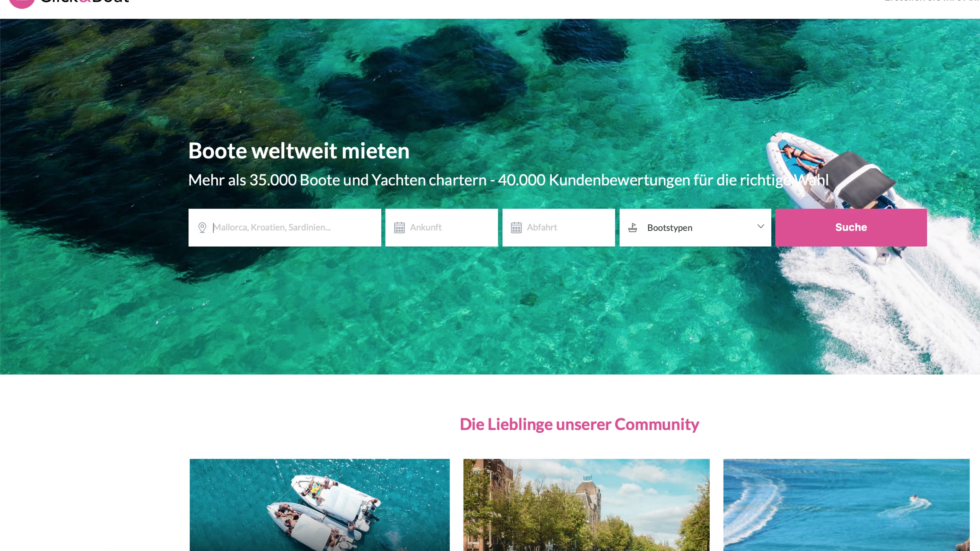The height and width of the screenshot is (551, 980).
Task: Open the thumbnail showing tree-lined canal buildings
Action: (586, 505)
